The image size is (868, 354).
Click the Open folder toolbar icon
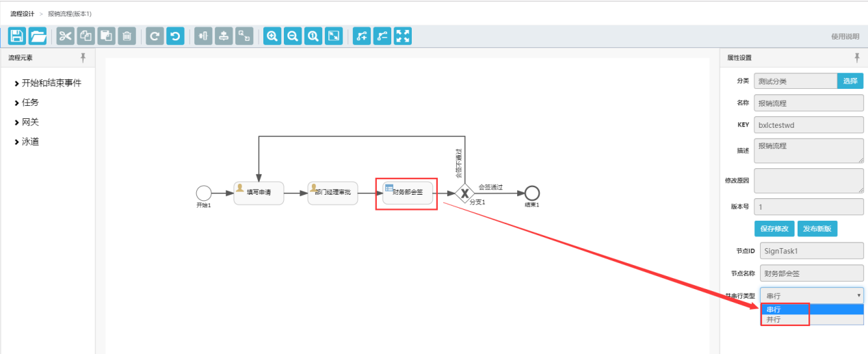click(38, 36)
